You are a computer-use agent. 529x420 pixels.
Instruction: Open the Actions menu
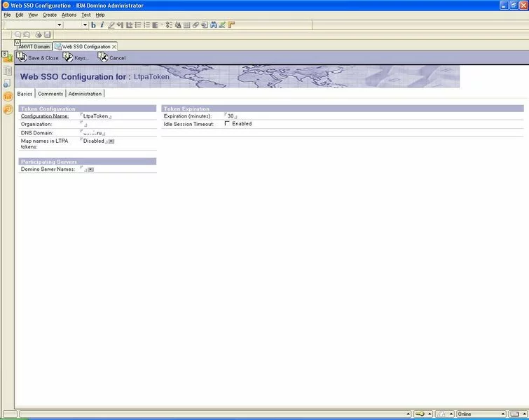69,15
